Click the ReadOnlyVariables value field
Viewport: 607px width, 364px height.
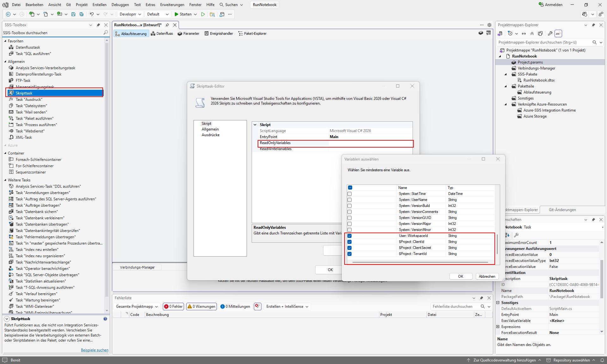[x=370, y=143]
